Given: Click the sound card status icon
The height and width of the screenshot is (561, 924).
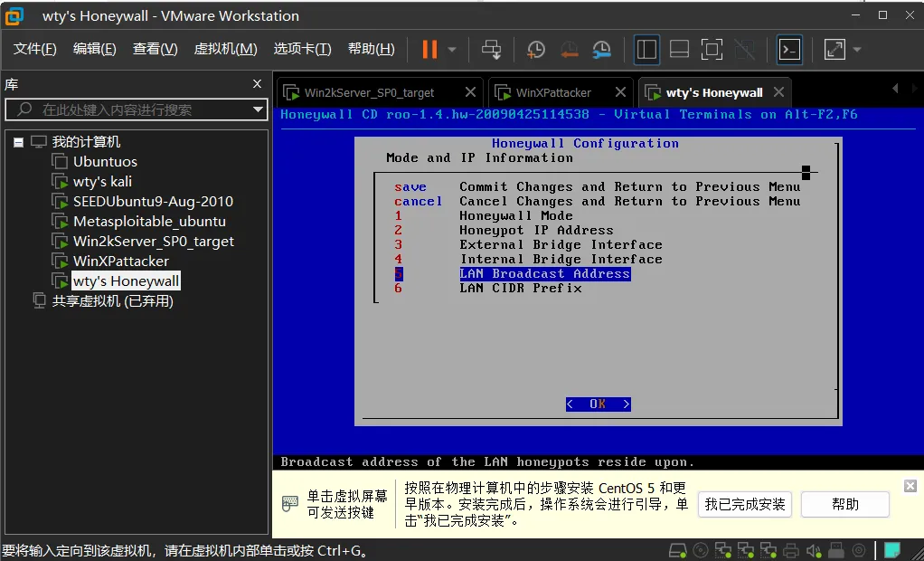Looking at the screenshot, I should click(814, 551).
